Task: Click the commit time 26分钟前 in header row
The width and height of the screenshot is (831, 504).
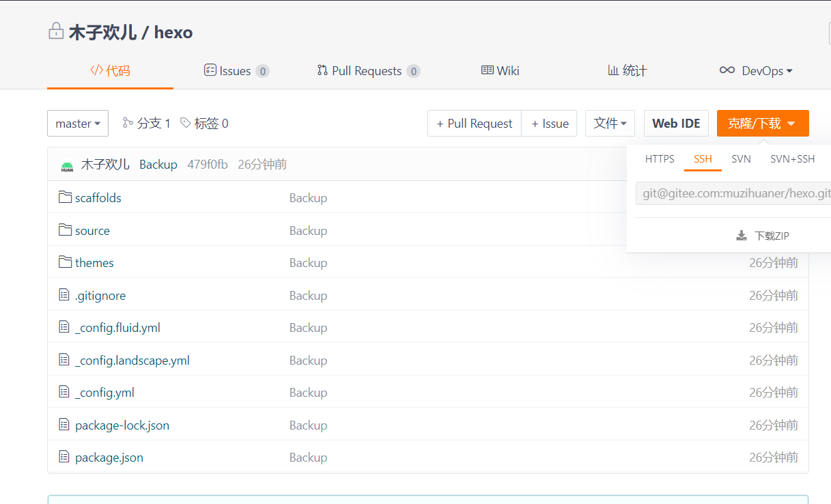Action: [262, 165]
